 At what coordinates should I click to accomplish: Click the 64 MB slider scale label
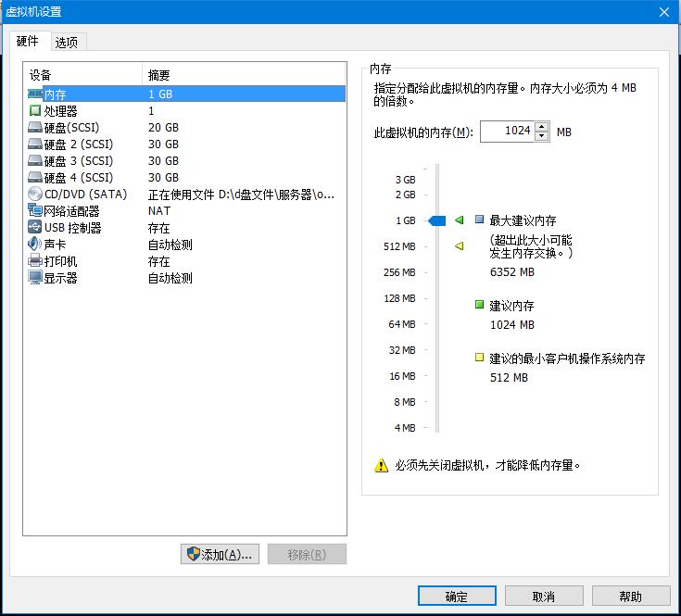tap(402, 324)
